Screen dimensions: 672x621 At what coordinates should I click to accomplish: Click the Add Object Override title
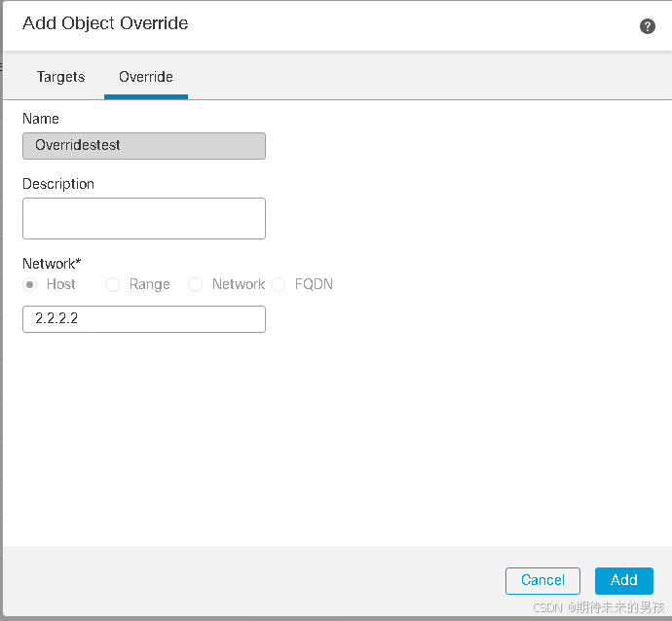point(105,23)
